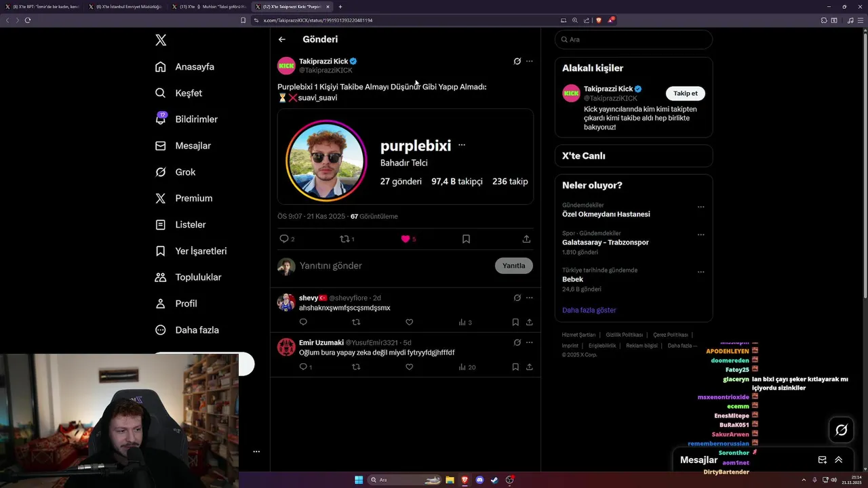868x488 pixels.
Task: Share shevy's comment
Action: [x=529, y=322]
